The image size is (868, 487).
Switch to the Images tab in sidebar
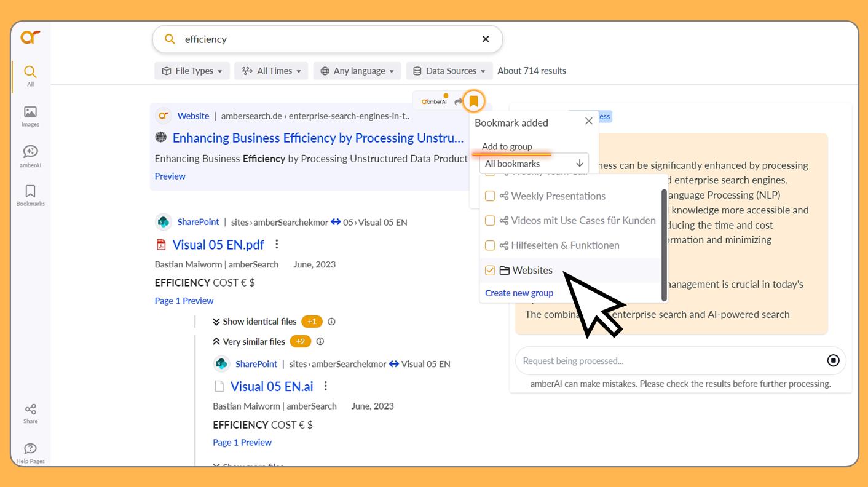coord(30,116)
